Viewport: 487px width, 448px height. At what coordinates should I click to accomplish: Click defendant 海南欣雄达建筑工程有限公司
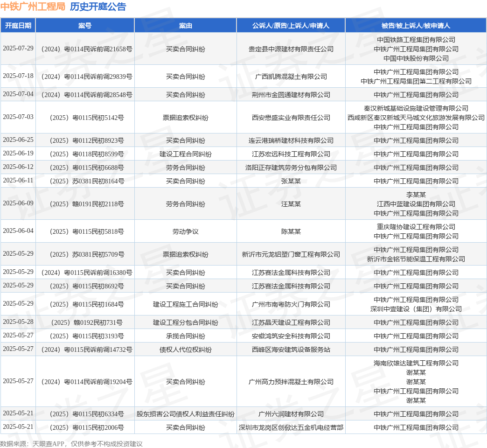[x=416, y=363]
